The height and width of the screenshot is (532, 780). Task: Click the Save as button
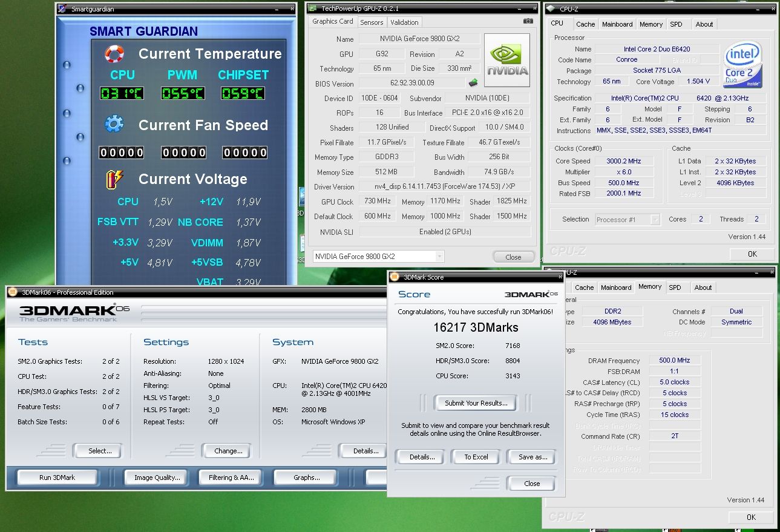tap(533, 457)
